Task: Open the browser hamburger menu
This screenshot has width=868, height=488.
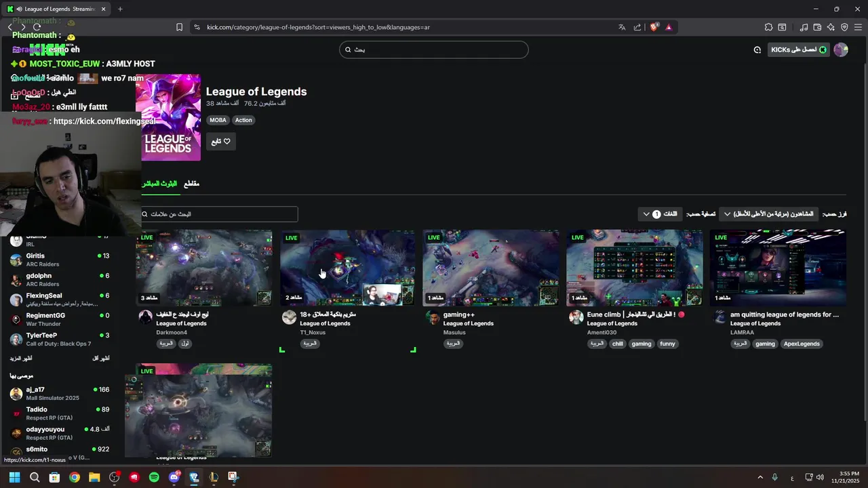Action: (859, 27)
